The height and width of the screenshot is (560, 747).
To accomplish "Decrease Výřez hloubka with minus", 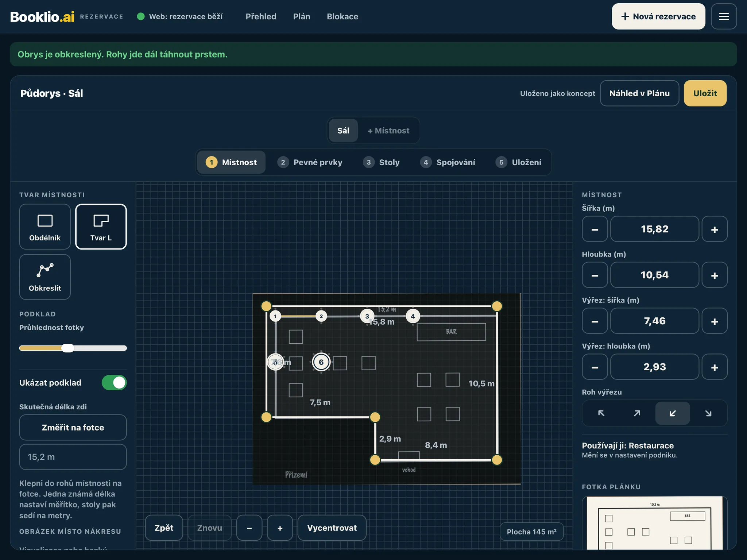I will point(595,367).
